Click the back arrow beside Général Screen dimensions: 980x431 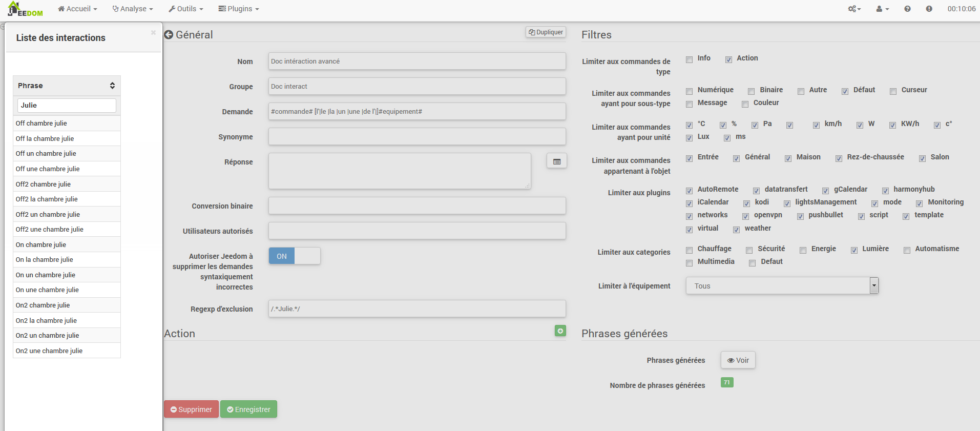pyautogui.click(x=169, y=35)
